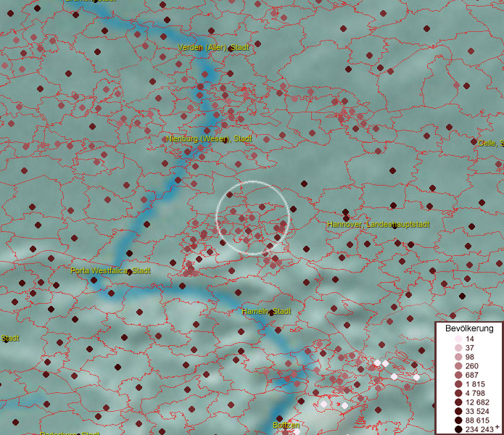The height and width of the screenshot is (435, 504).
Task: Pick the legend swatch beside 1 815
Action: point(458,384)
